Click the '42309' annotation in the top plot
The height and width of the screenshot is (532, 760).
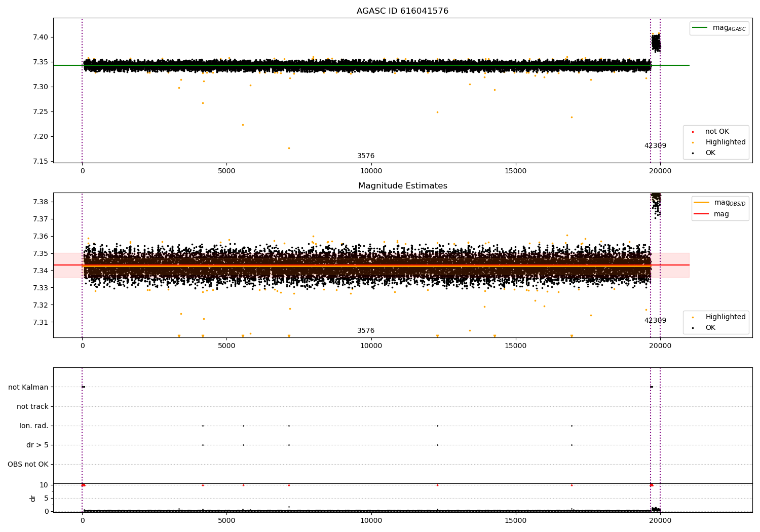(655, 146)
